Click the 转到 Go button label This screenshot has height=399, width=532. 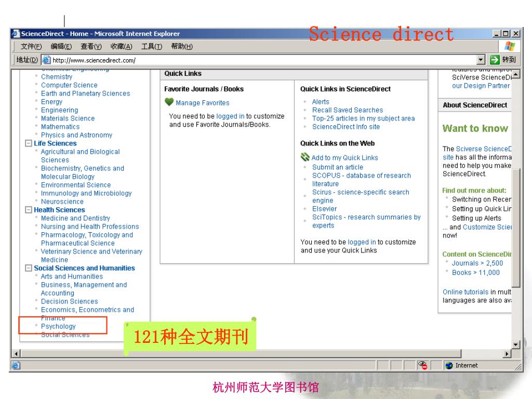509,60
